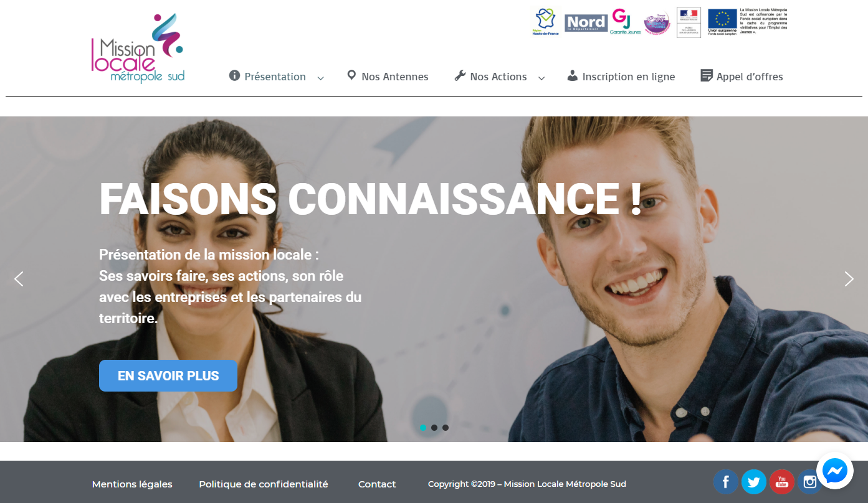Click the Garantie Jeunes logo
The image size is (868, 503).
tap(625, 21)
